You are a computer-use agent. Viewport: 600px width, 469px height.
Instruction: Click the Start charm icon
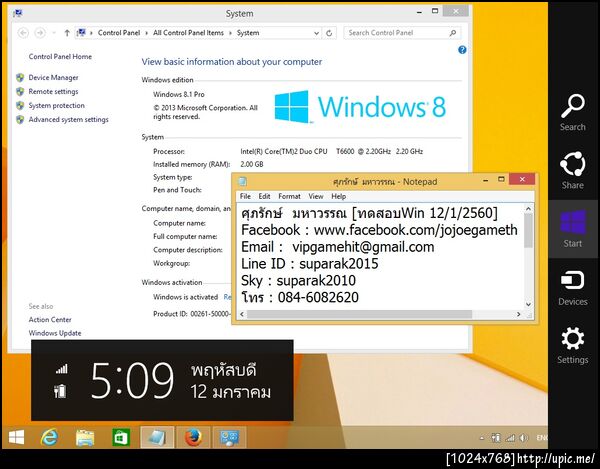click(572, 229)
